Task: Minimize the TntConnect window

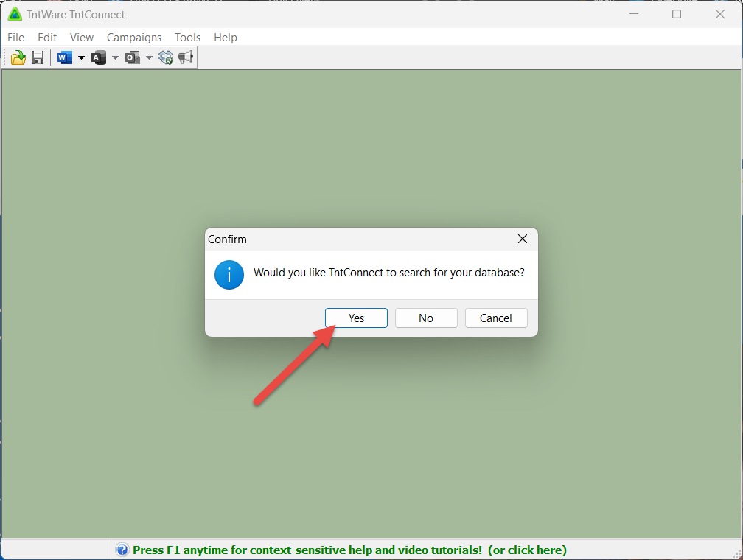Action: [x=634, y=14]
